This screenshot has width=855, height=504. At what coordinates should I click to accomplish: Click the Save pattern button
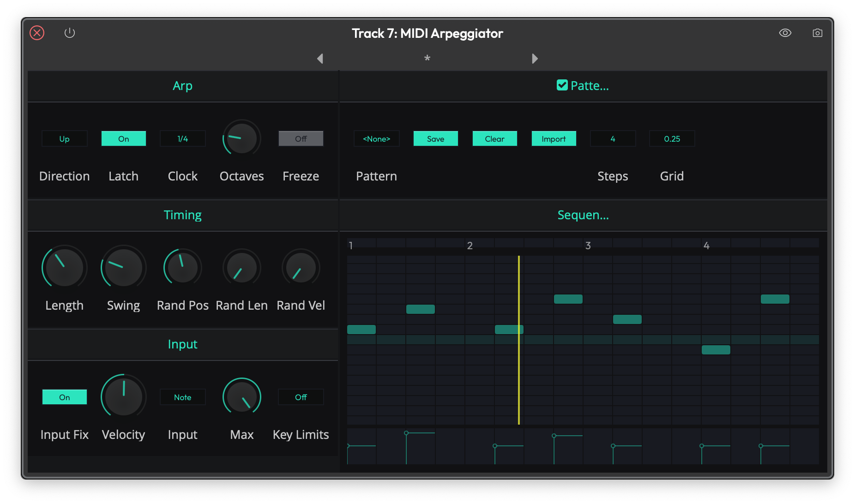click(x=436, y=138)
